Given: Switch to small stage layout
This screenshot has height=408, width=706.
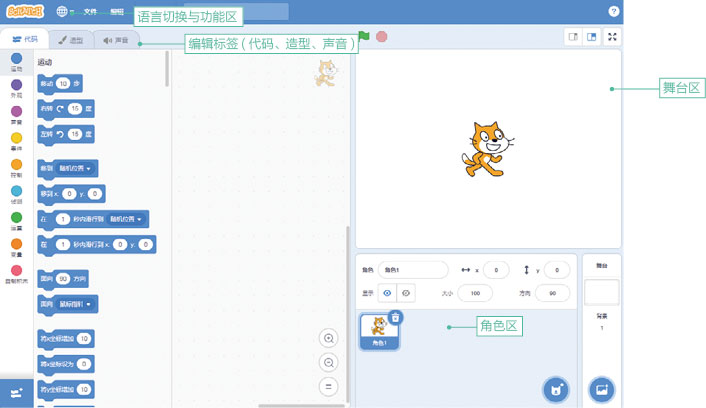Looking at the screenshot, I should click(573, 37).
